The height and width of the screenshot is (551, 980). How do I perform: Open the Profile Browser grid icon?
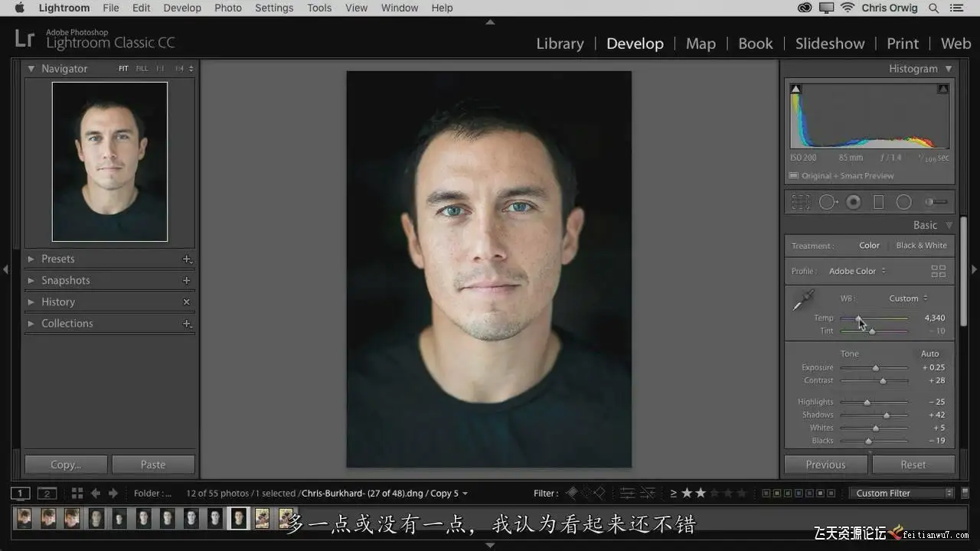(x=939, y=271)
